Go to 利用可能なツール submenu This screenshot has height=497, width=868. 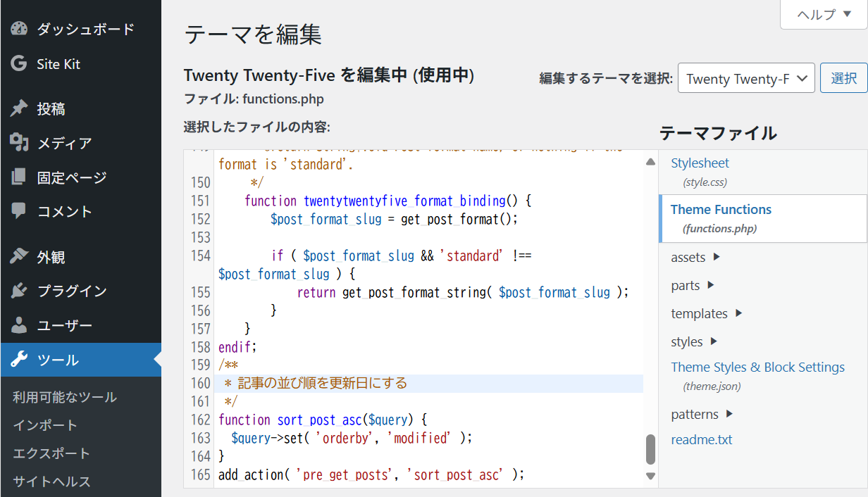pos(65,397)
